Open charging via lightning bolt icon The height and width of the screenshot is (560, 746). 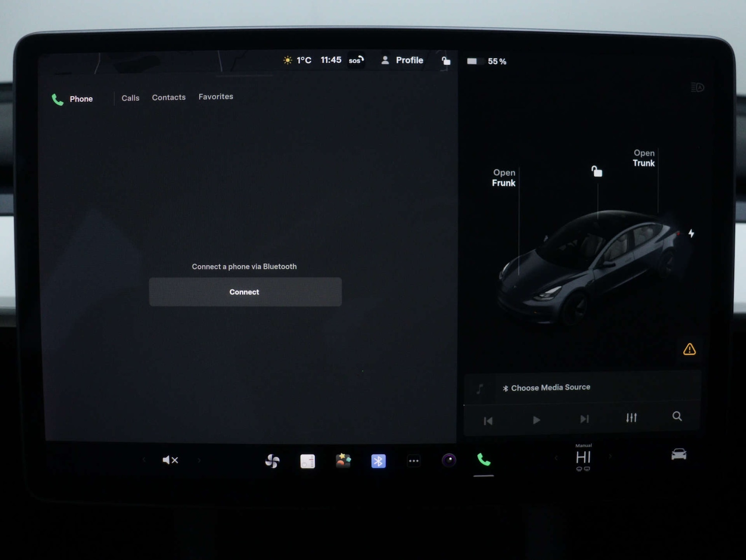point(691,233)
